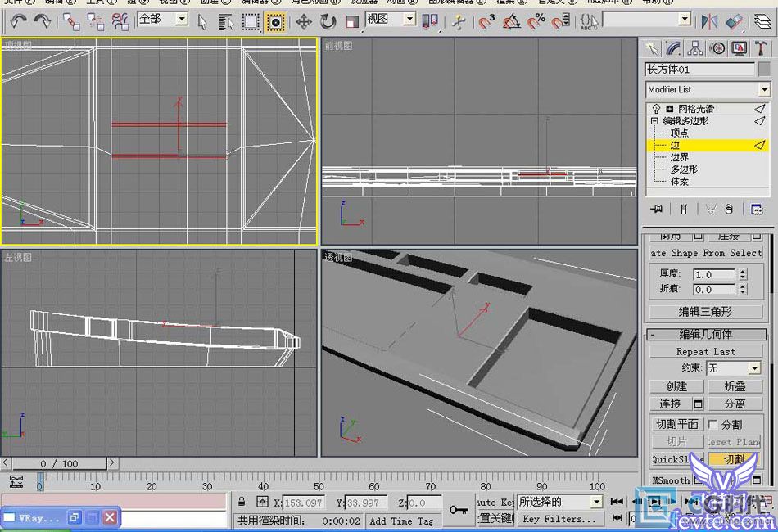
Task: Click the Mirror tool icon
Action: 709,22
